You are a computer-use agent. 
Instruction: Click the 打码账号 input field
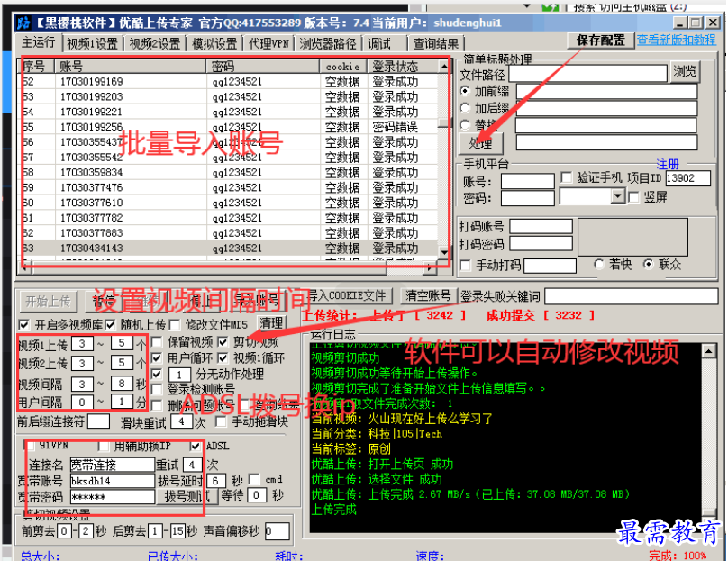pyautogui.click(x=541, y=226)
